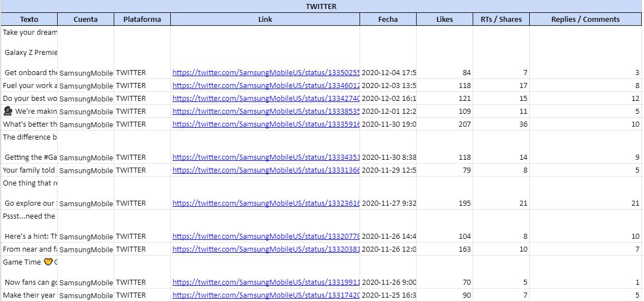Viewport: 644px width, 301px height.
Task: Select the date cell 2020-11-27 9:32
Action: (x=388, y=203)
